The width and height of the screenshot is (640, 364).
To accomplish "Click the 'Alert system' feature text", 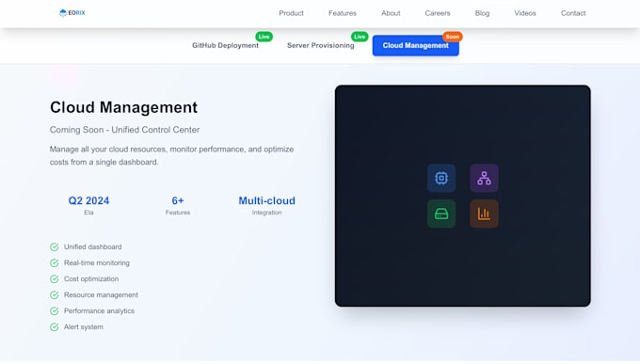I will pyautogui.click(x=83, y=327).
